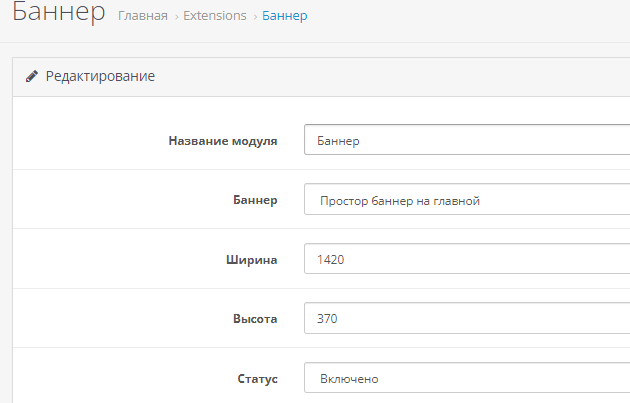The image size is (630, 403).
Task: Click the Редактирование panel heading text
Action: (x=100, y=76)
